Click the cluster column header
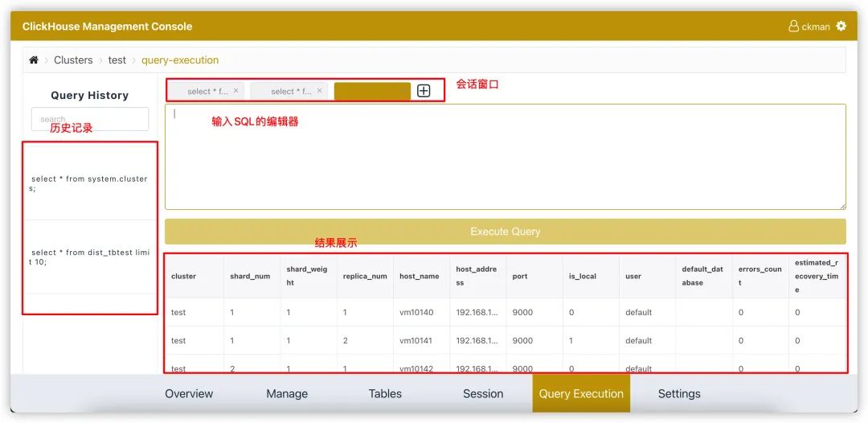This screenshot has width=868, height=423. pos(194,276)
